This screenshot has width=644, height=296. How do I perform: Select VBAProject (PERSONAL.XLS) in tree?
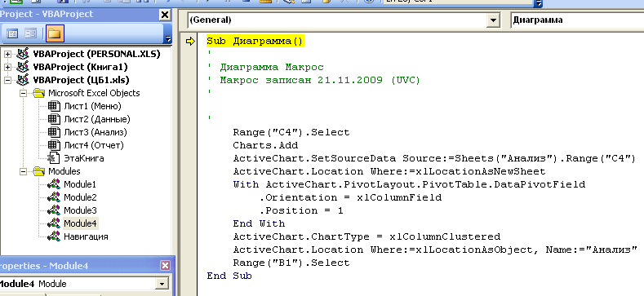tap(96, 54)
